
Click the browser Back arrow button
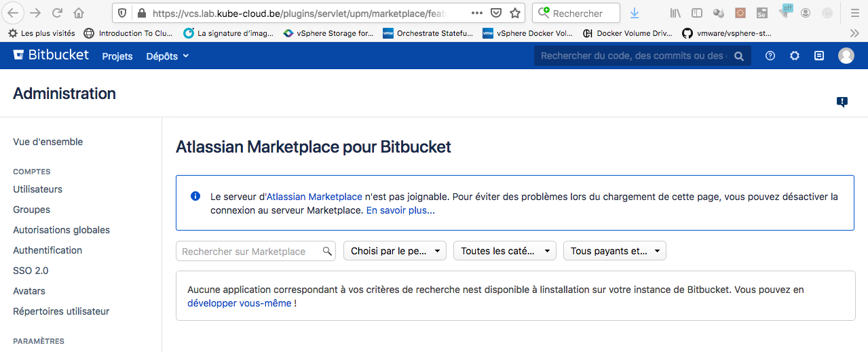(14, 13)
